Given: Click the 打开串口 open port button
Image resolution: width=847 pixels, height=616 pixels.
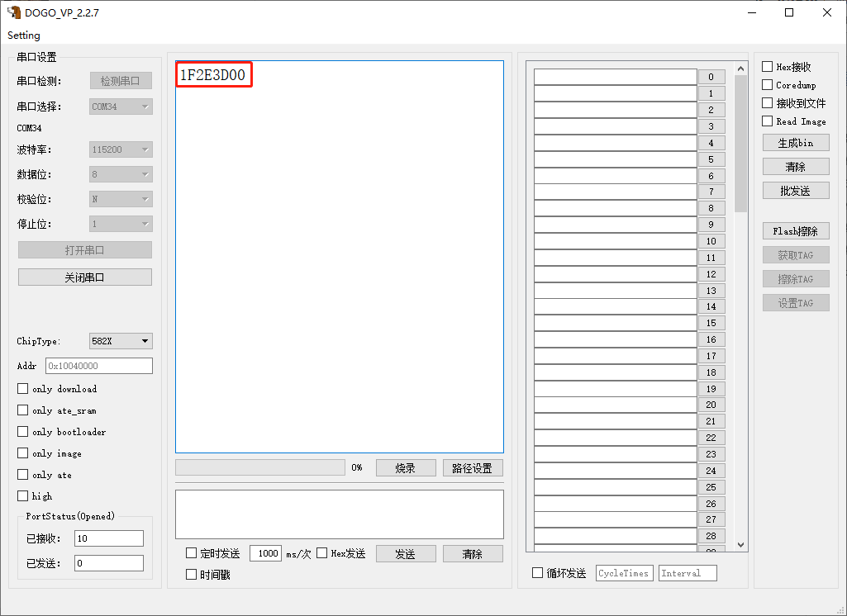Looking at the screenshot, I should pos(85,250).
